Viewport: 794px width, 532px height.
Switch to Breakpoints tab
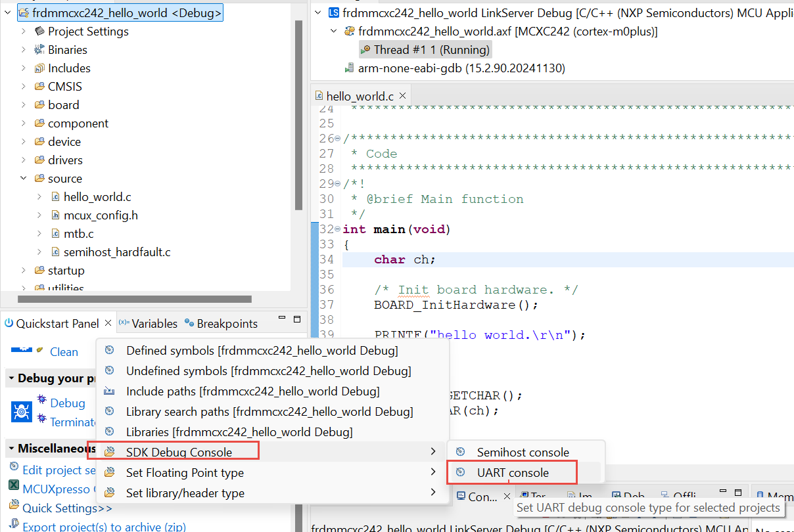227,323
